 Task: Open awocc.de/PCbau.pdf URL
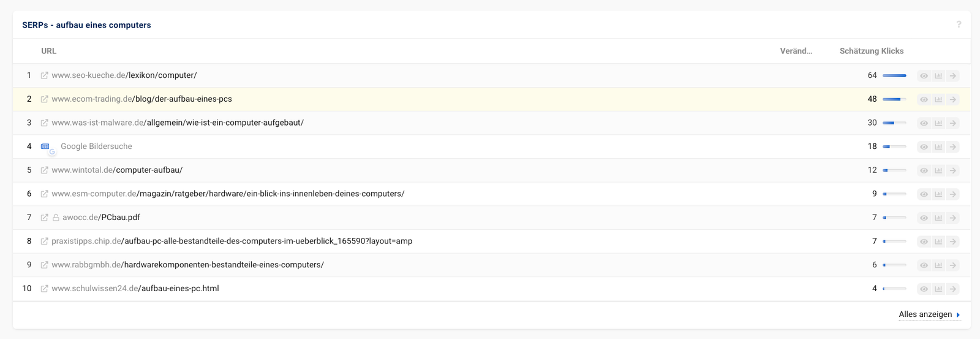(101, 218)
